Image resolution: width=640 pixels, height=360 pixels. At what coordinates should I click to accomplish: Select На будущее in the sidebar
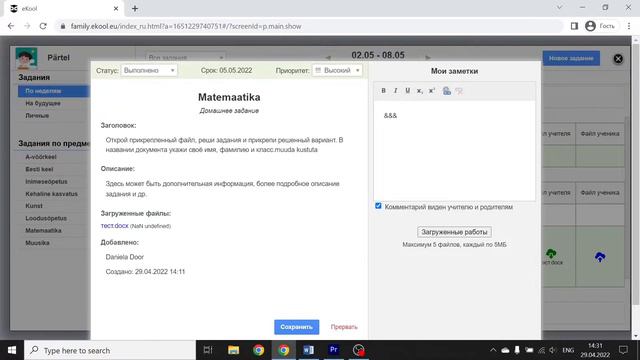[43, 104]
